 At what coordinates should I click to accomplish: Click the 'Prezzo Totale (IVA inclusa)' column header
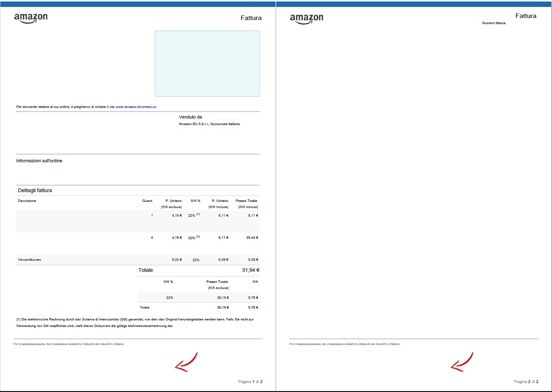(247, 204)
